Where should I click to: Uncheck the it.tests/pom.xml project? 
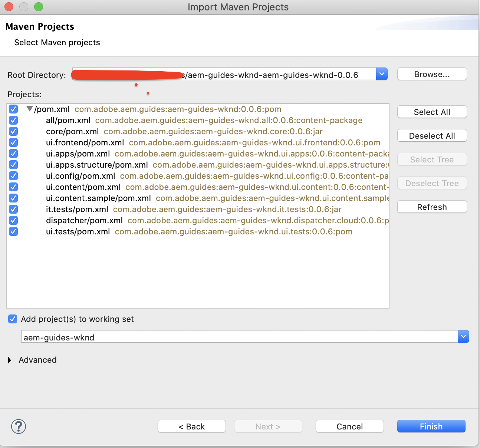tap(13, 209)
